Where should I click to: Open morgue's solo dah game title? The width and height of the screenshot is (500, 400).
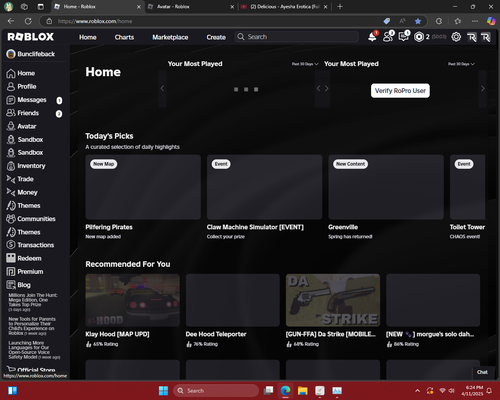430,334
